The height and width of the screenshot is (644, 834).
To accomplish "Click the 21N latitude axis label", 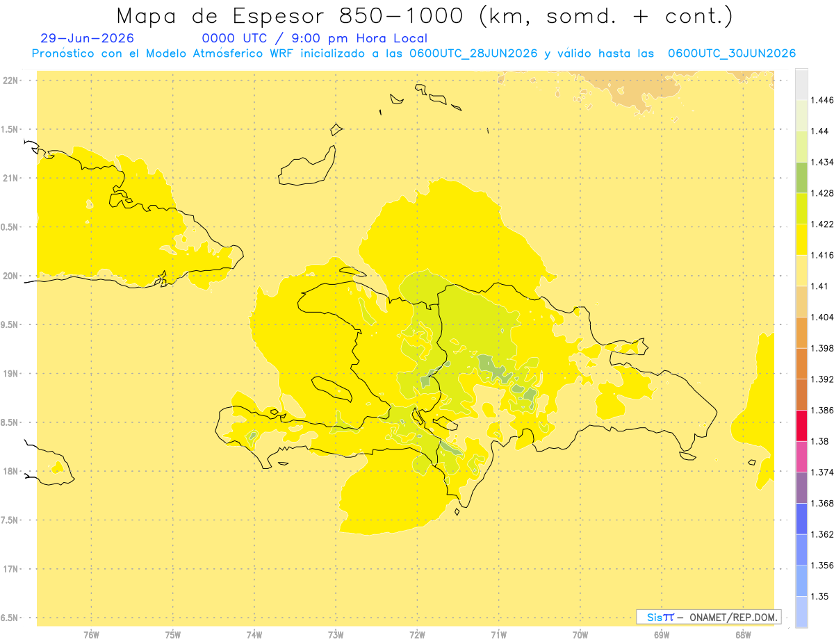I will click(10, 178).
